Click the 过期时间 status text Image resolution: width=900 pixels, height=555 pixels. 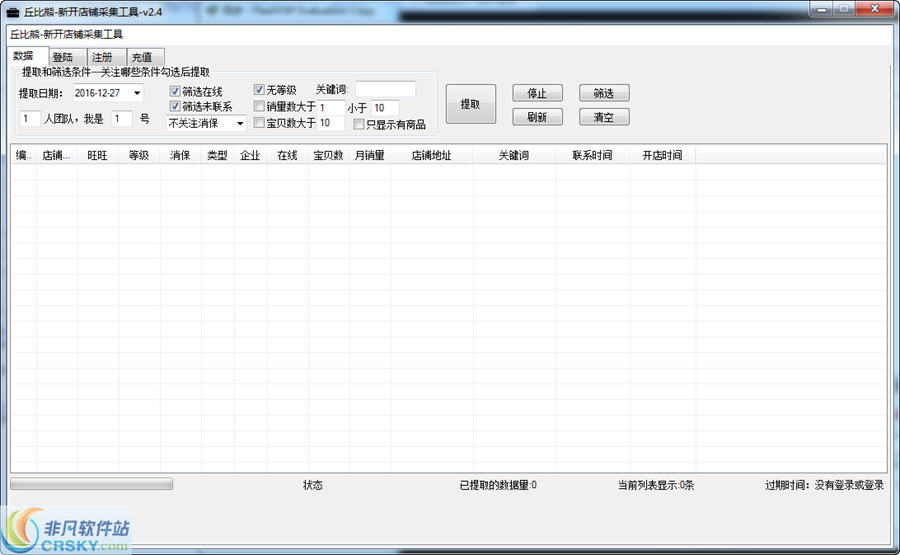click(824, 485)
